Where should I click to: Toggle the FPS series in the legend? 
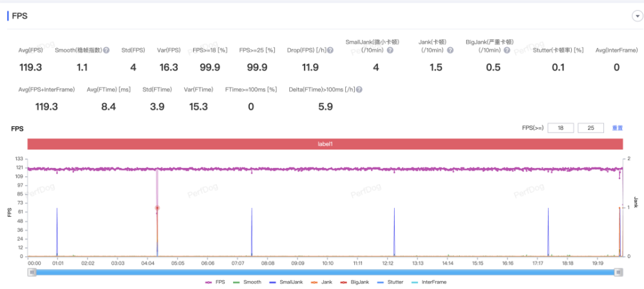[214, 282]
